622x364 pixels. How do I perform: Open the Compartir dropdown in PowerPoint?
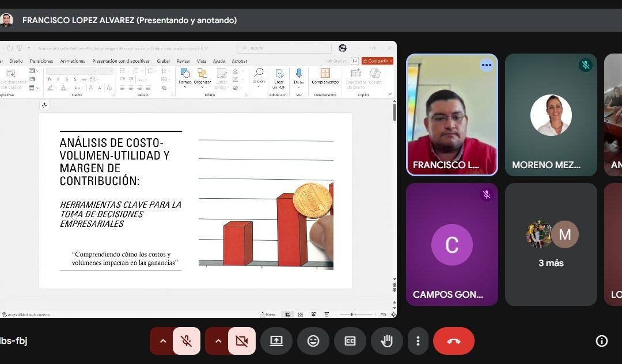(x=377, y=61)
